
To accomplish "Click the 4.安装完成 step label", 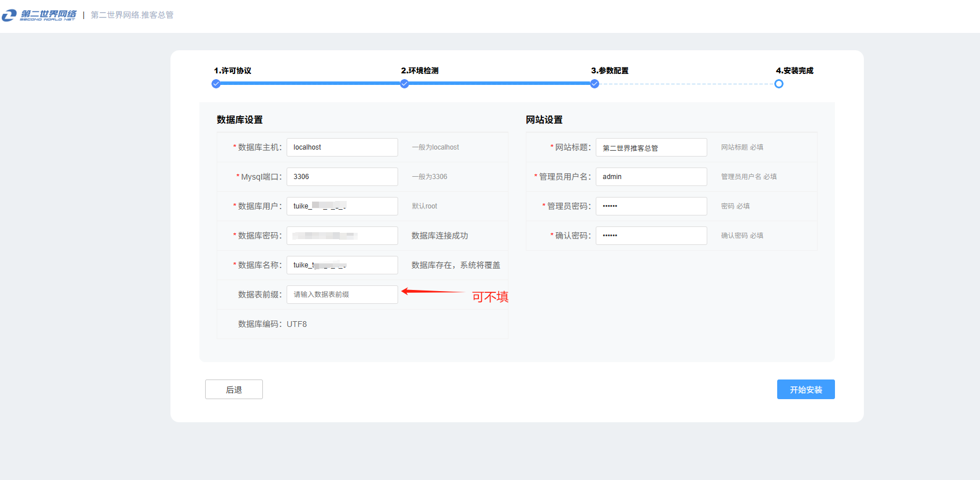I will (x=795, y=70).
